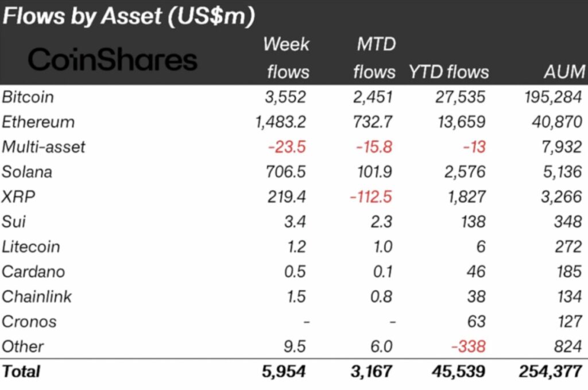Click the Multi-asset row label

tap(44, 147)
